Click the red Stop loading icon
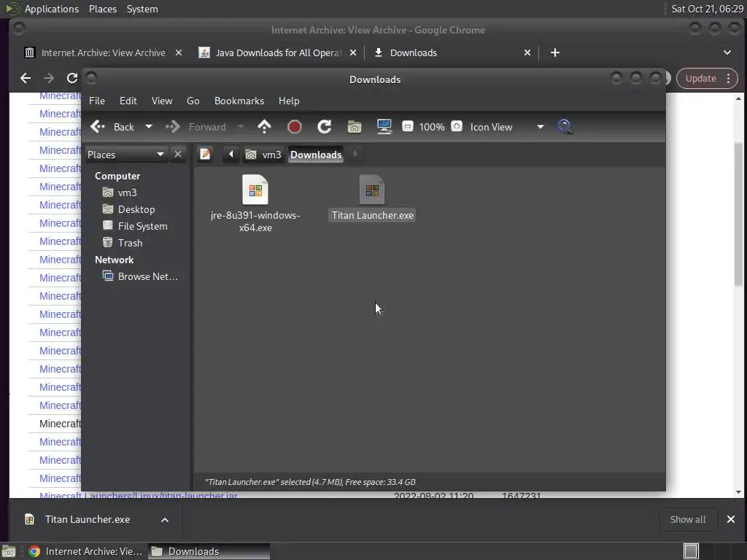747x560 pixels. (x=295, y=127)
